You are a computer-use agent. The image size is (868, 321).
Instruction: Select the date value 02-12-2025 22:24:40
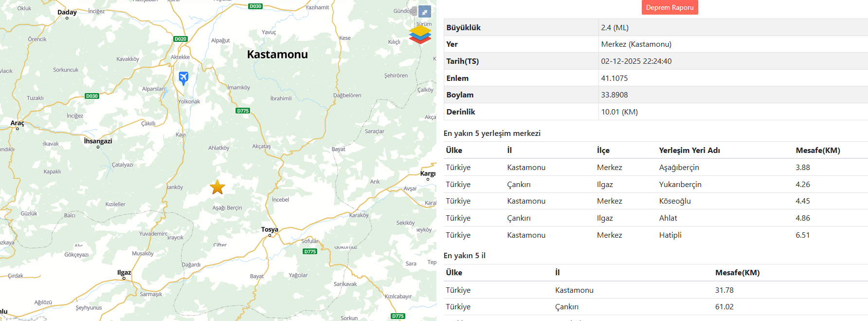(636, 61)
